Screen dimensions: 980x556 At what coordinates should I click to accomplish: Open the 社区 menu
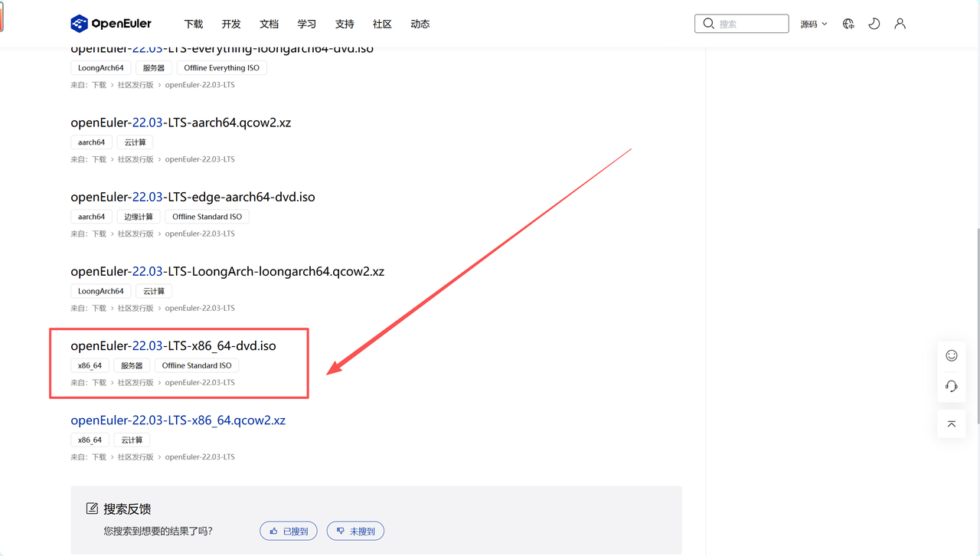coord(382,24)
